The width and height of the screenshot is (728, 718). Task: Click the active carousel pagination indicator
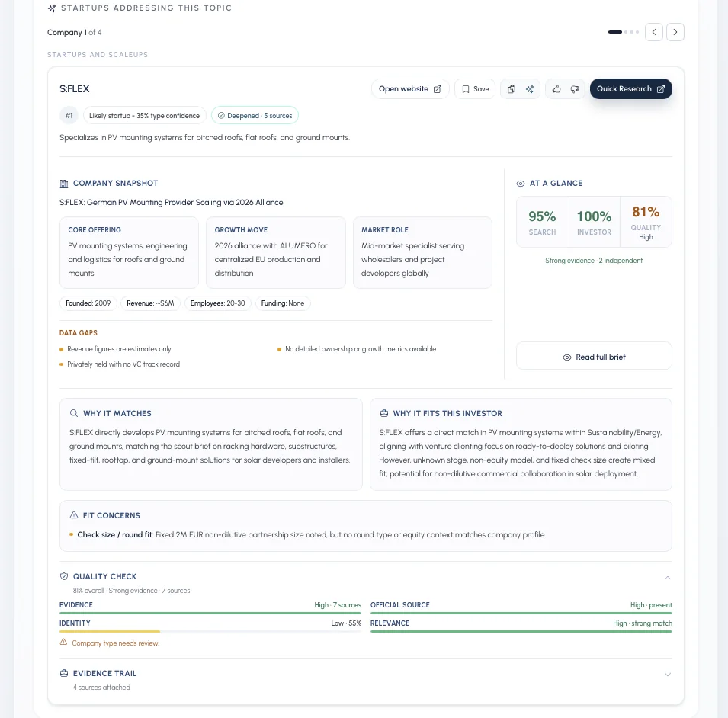(x=614, y=32)
